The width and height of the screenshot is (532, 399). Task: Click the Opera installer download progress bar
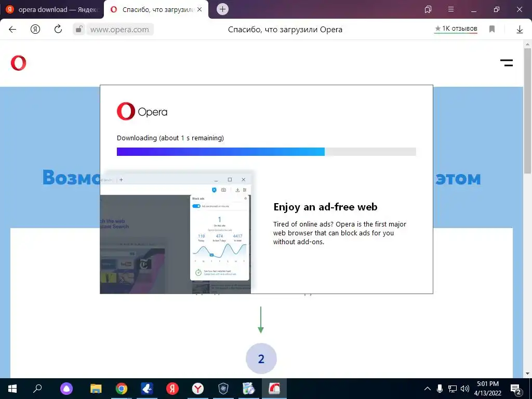point(267,152)
